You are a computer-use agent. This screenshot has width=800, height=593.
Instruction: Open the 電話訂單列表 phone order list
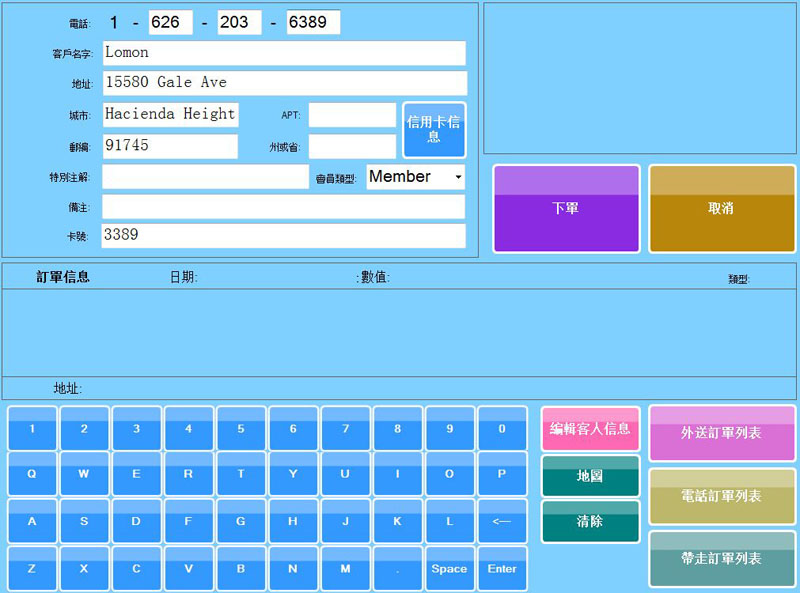[722, 496]
